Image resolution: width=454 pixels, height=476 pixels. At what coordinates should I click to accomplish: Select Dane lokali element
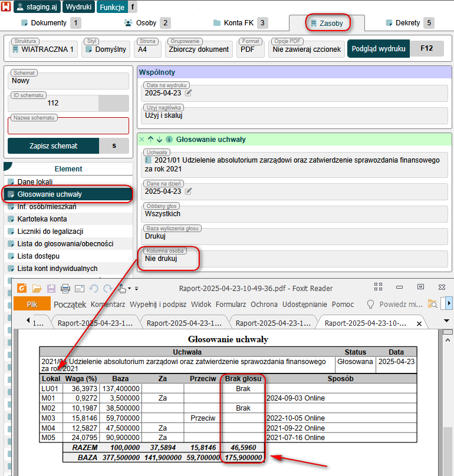[68, 182]
